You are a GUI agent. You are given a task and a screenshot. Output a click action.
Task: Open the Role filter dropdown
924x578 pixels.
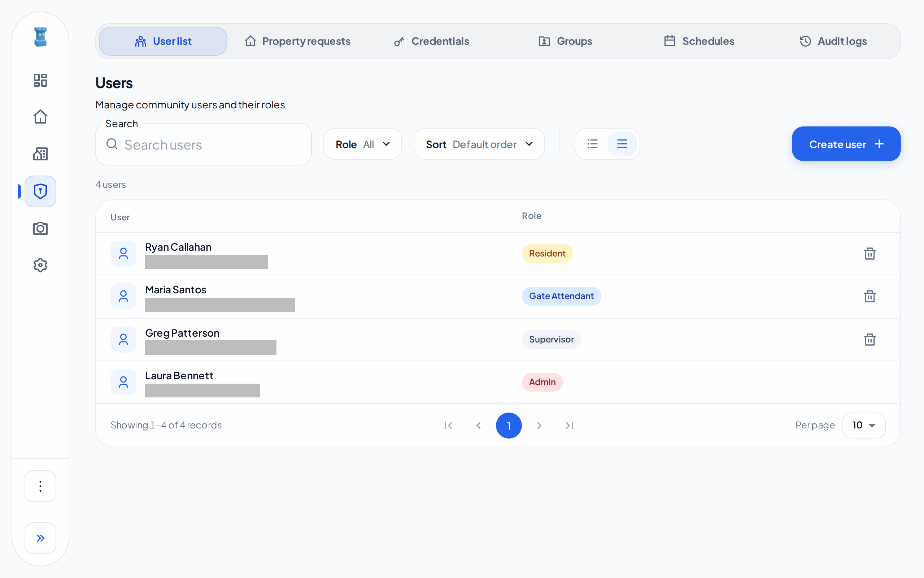(362, 144)
